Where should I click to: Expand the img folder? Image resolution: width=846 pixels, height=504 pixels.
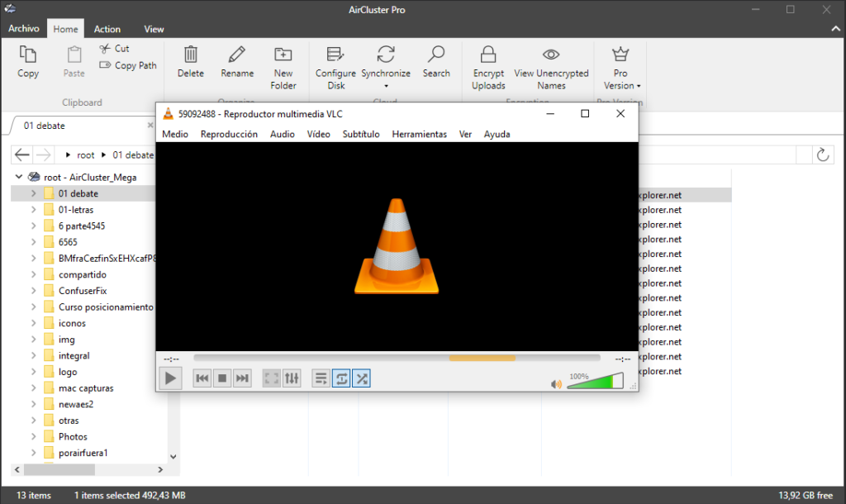pyautogui.click(x=33, y=339)
